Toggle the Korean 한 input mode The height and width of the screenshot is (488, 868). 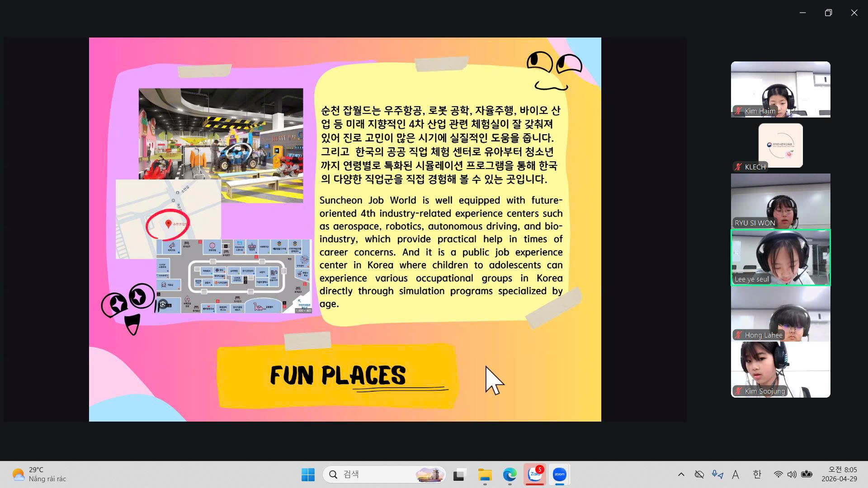point(757,474)
